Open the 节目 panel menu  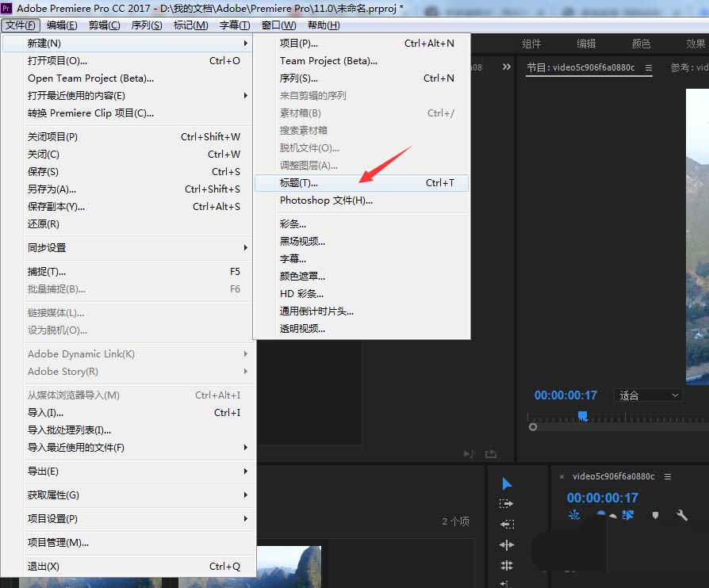click(648, 69)
